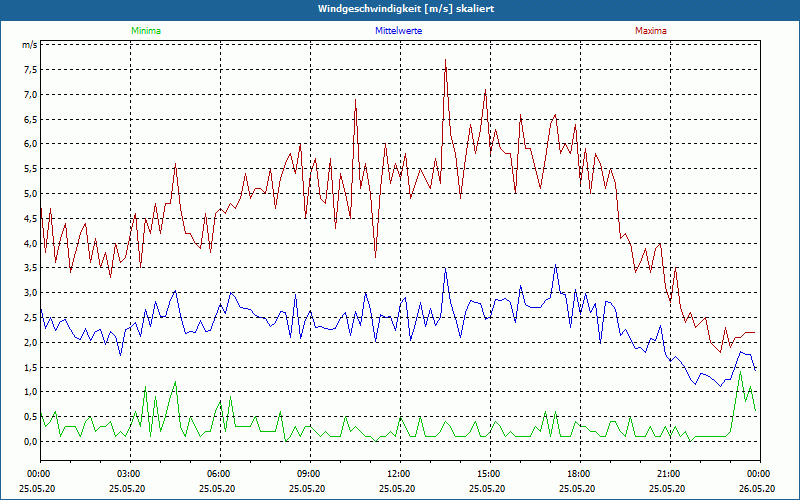Click the m/s unit label on the y-axis
The height and width of the screenshot is (500, 800).
coord(29,45)
